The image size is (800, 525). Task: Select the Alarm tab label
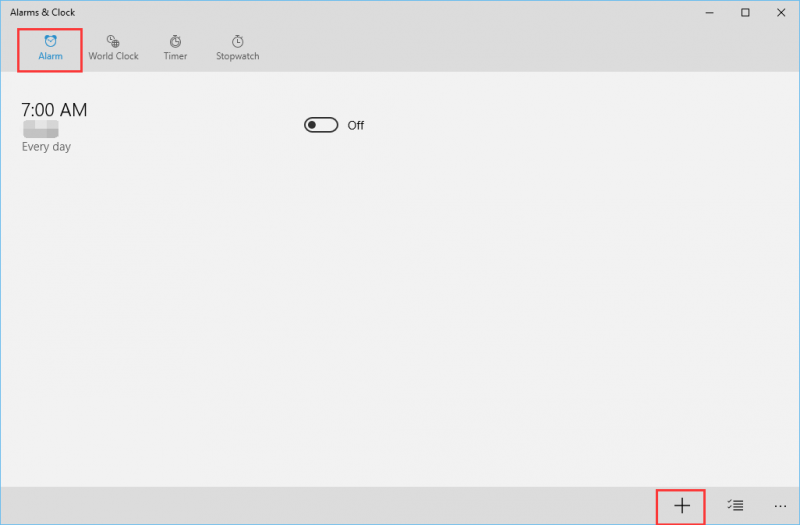pos(51,56)
